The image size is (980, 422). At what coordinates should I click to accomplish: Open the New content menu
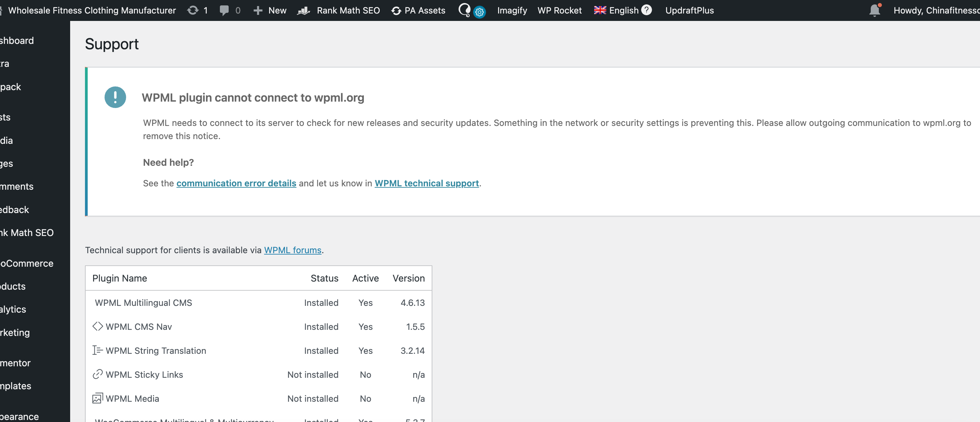(277, 10)
